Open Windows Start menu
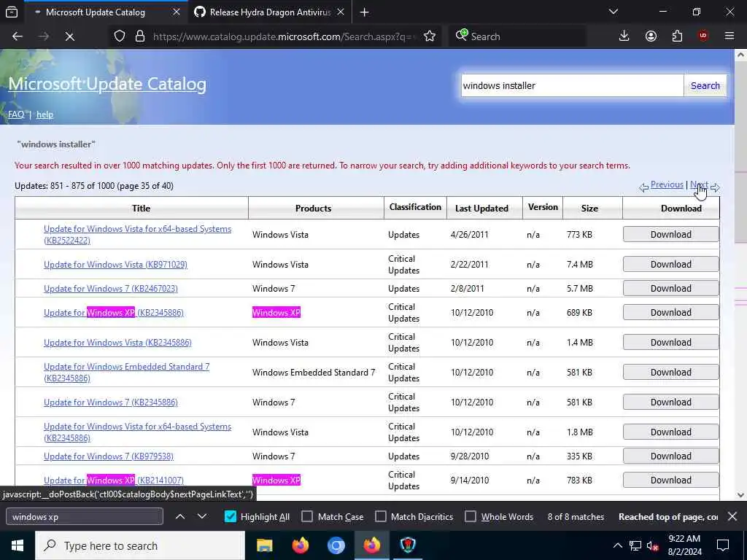This screenshot has height=560, width=747. click(18, 545)
